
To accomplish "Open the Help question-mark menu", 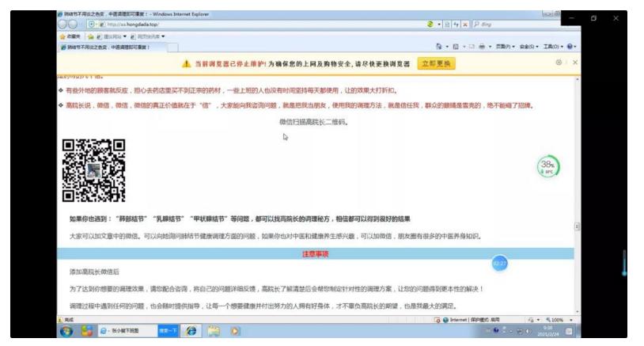I will click(x=571, y=47).
